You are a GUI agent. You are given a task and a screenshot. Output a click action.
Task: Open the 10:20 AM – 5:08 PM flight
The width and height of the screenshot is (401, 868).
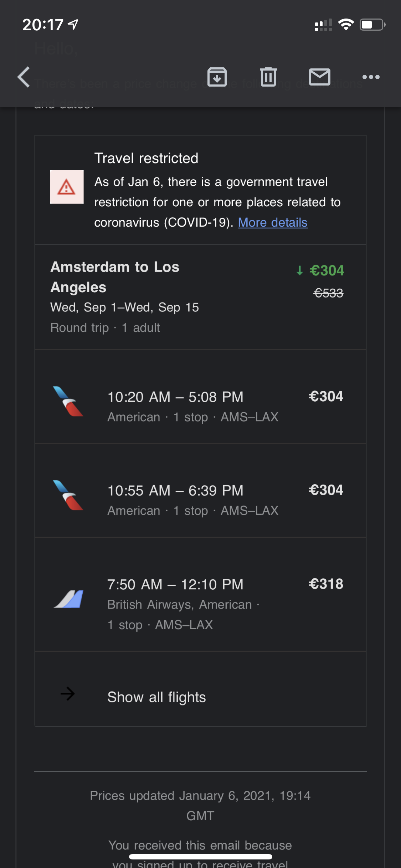pyautogui.click(x=175, y=397)
